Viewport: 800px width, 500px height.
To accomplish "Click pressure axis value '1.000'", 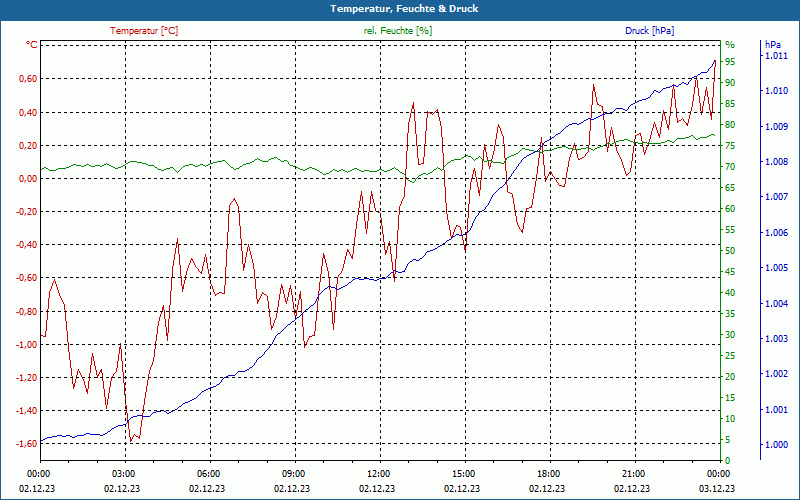I will 777,445.
